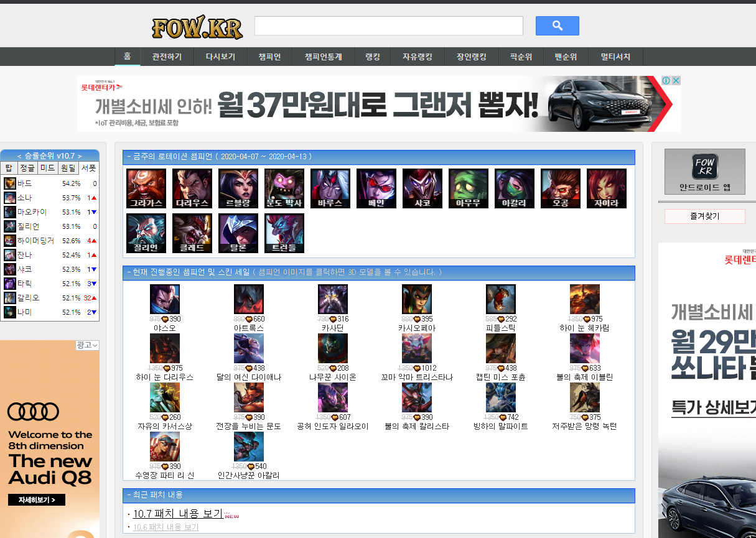
Task: Open 아트록스 sale champion image
Action: click(249, 300)
